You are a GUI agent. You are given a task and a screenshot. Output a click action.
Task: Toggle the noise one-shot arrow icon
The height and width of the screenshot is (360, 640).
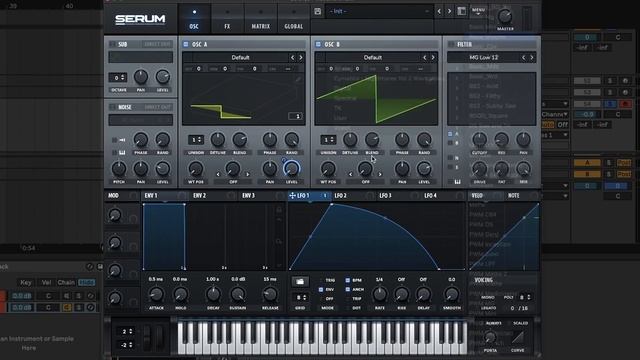click(122, 140)
